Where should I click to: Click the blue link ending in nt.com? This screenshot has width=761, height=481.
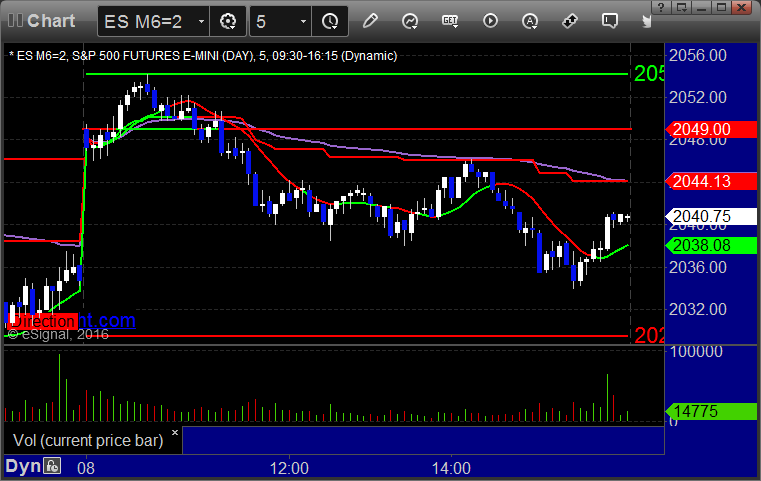[x=107, y=320]
